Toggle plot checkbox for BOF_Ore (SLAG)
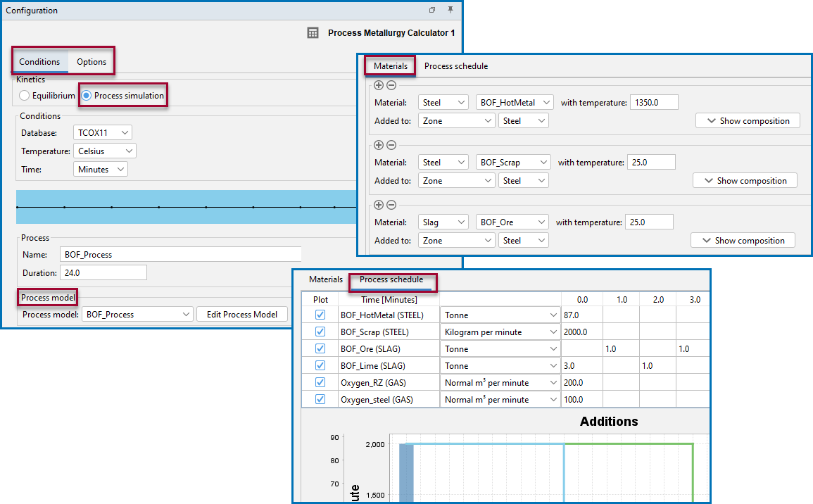Screen dimensions: 813x504 (320, 348)
